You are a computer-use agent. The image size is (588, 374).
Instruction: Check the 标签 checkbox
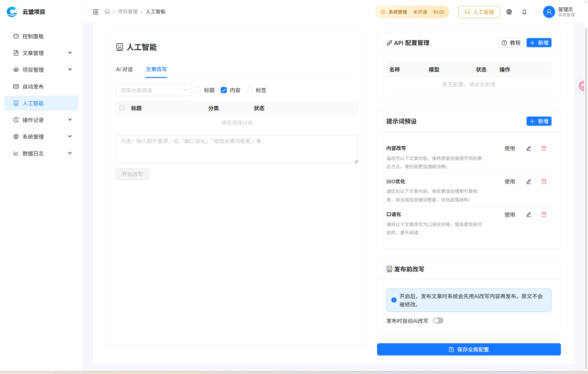coord(250,90)
